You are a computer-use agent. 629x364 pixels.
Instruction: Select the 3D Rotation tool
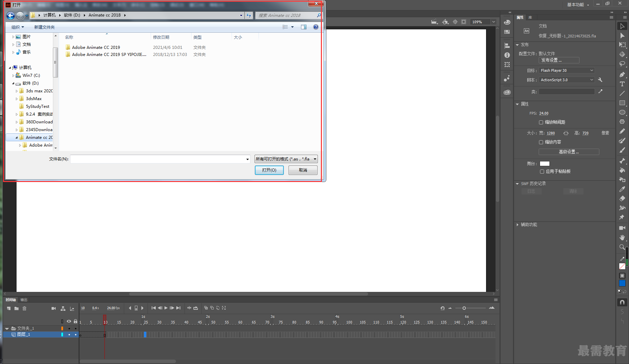click(x=622, y=54)
